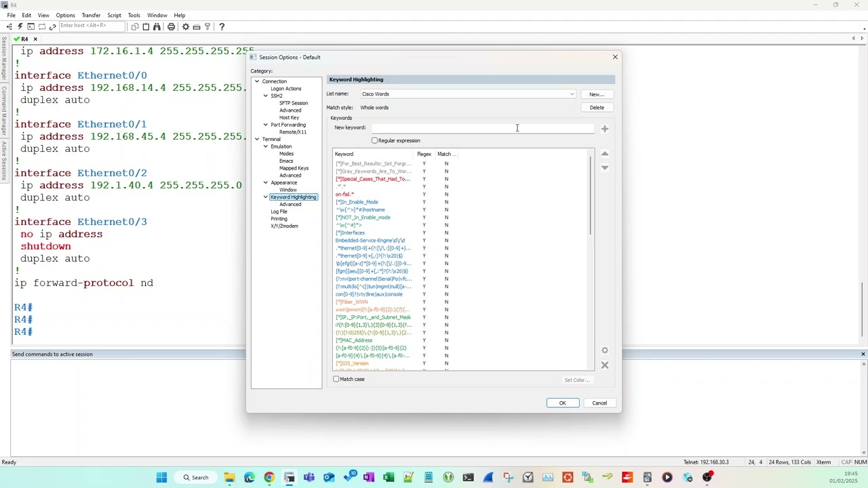868x488 pixels.
Task: Click the New keyword input field
Action: point(482,128)
